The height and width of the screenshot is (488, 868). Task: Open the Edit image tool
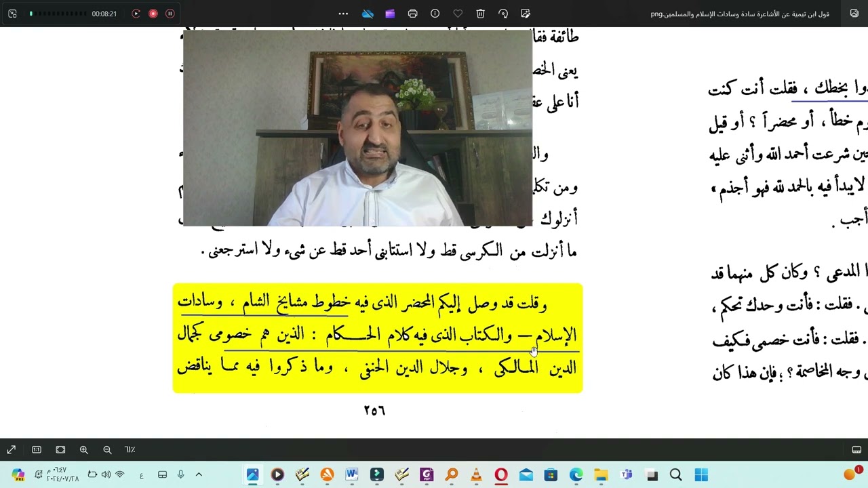point(526,14)
